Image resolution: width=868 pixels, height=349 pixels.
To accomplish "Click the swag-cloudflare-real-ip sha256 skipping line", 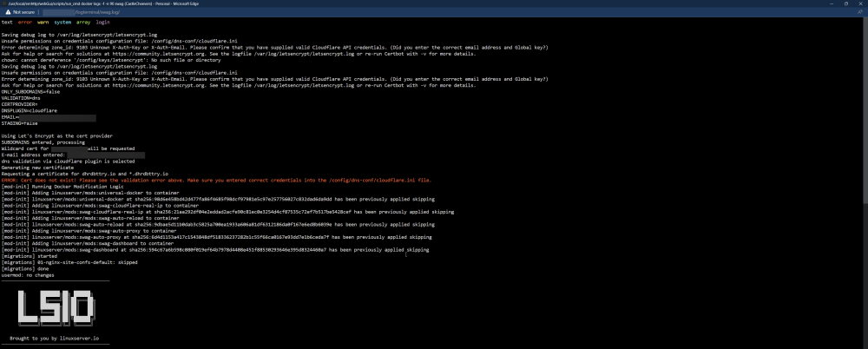I will [227, 212].
